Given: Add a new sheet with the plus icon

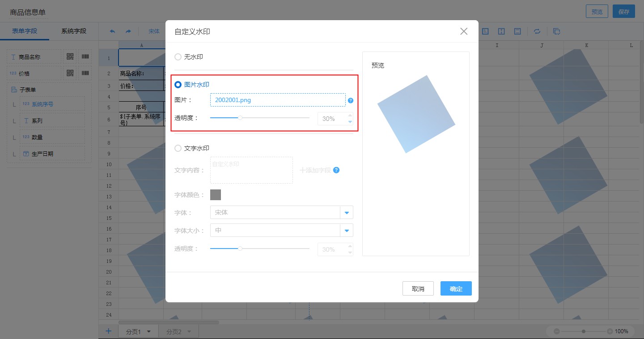Looking at the screenshot, I should pyautogui.click(x=108, y=331).
